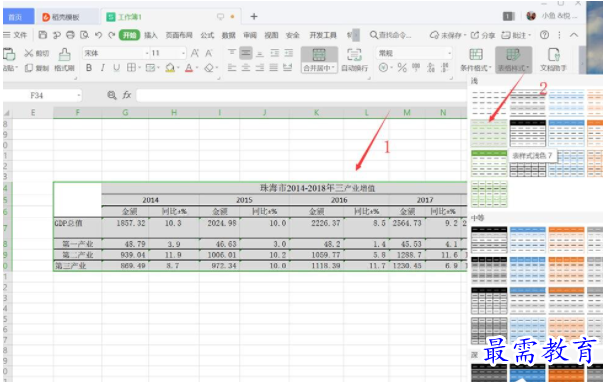This screenshot has width=605, height=382.
Task: Click the Print icon
Action: [x=70, y=35]
